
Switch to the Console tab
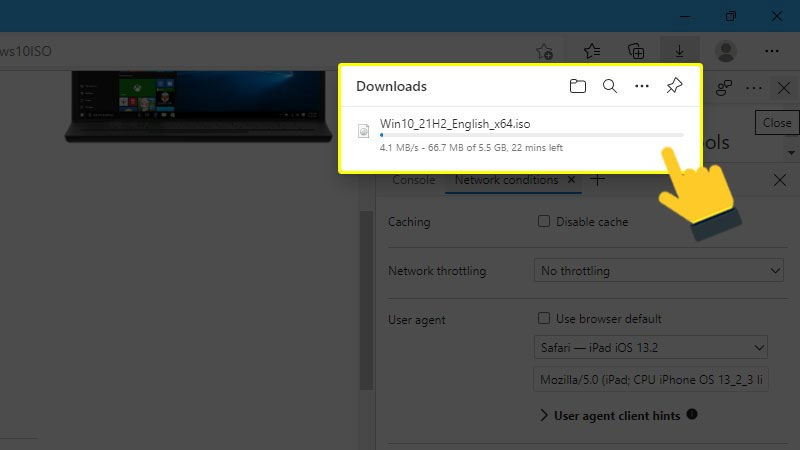click(x=414, y=180)
